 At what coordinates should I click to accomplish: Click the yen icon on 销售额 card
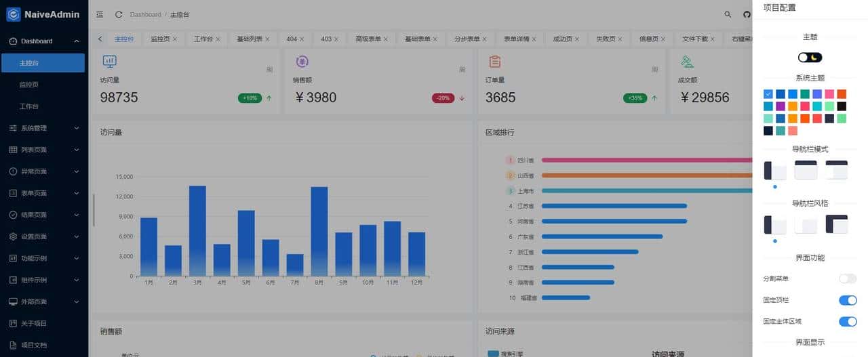click(x=302, y=62)
